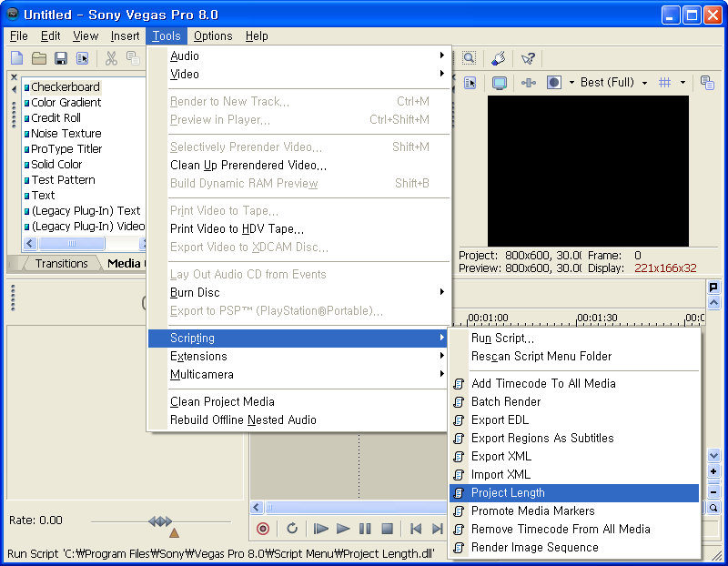Click the generator list horizontal scrollbar

click(86, 243)
